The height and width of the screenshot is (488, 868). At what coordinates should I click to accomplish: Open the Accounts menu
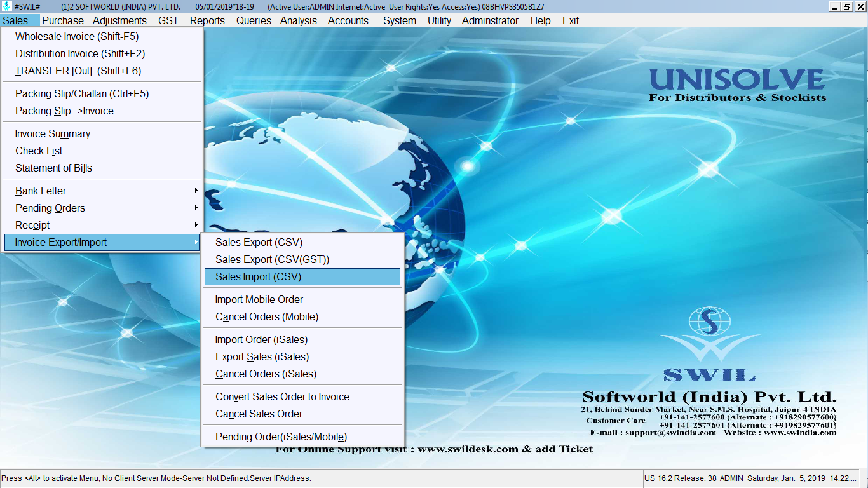point(348,20)
